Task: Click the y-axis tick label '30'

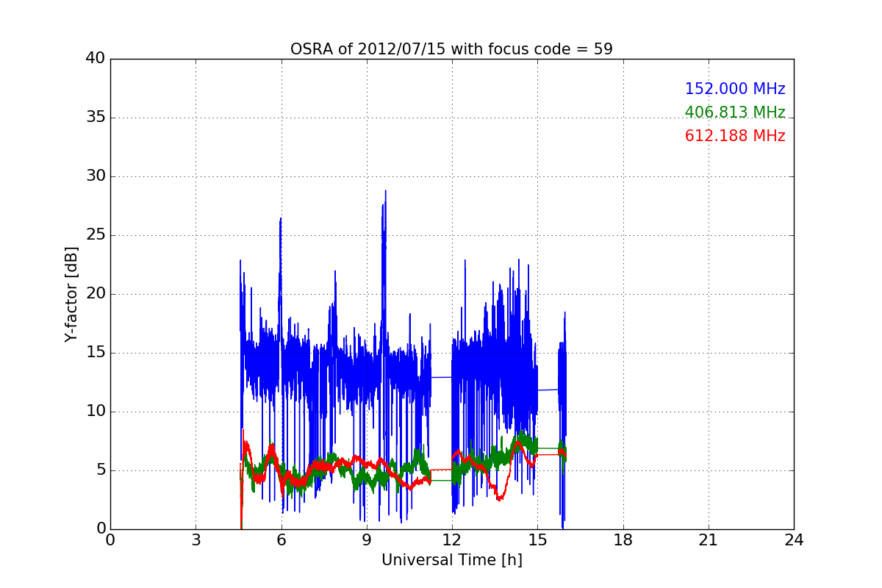Action: point(96,176)
